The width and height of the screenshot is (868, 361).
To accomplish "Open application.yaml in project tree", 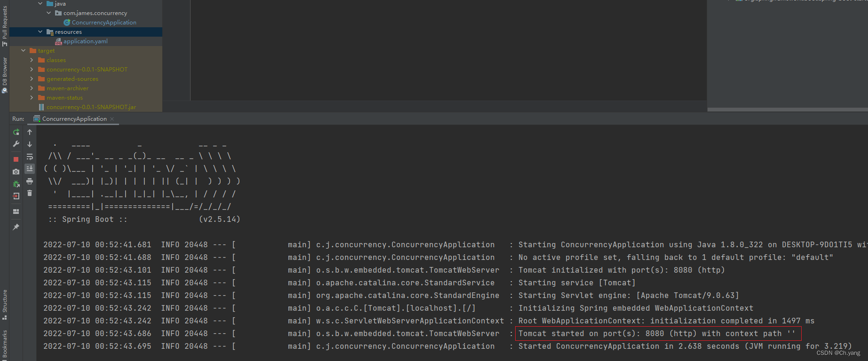I will coord(86,41).
